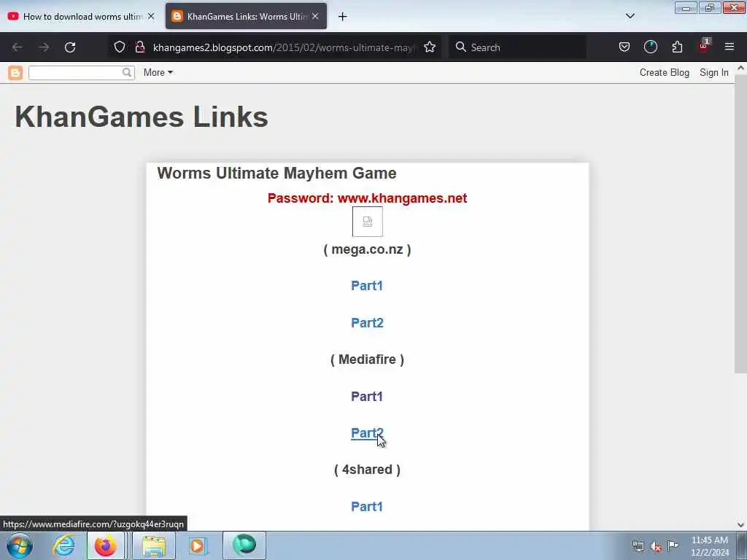Open 4shared Part1 link
Image resolution: width=747 pixels, height=560 pixels.
click(367, 507)
